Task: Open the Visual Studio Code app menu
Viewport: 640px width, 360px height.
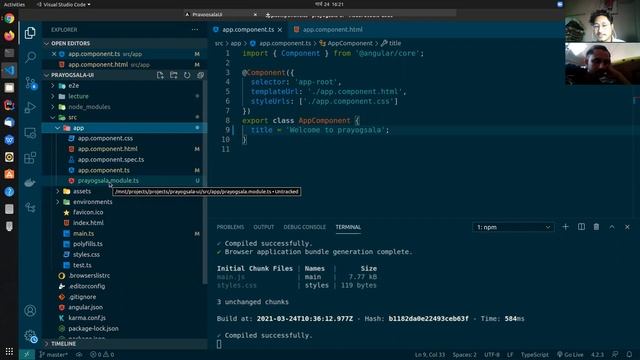Action: point(64,4)
